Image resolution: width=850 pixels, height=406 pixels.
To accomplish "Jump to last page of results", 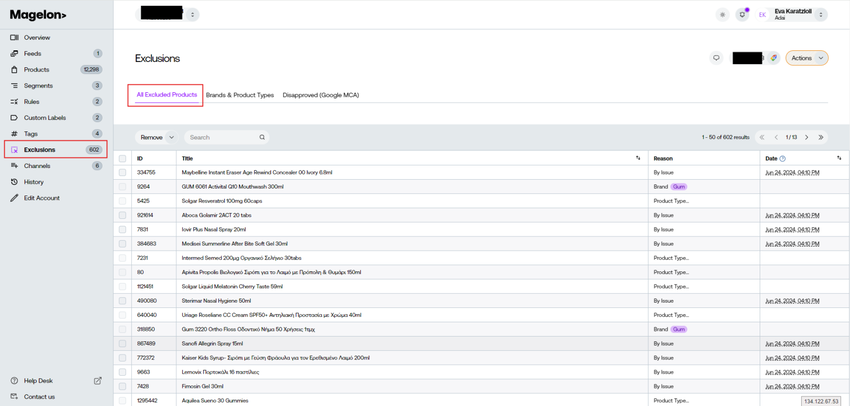I will click(821, 138).
